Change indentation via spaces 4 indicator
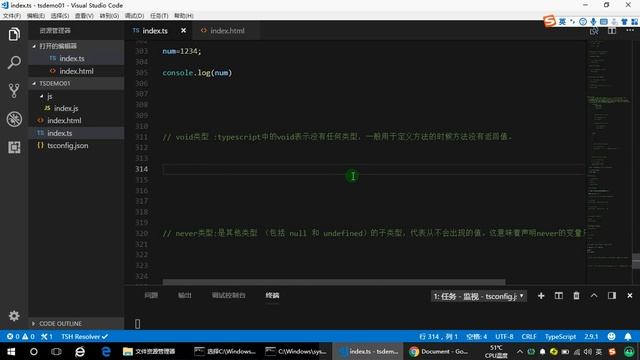640x360 pixels. coord(477,336)
